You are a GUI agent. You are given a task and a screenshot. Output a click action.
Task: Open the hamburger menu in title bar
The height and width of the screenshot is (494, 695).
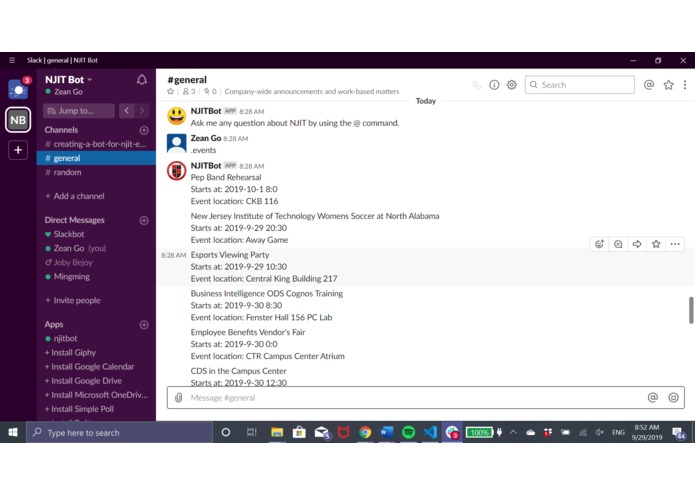[x=12, y=60]
